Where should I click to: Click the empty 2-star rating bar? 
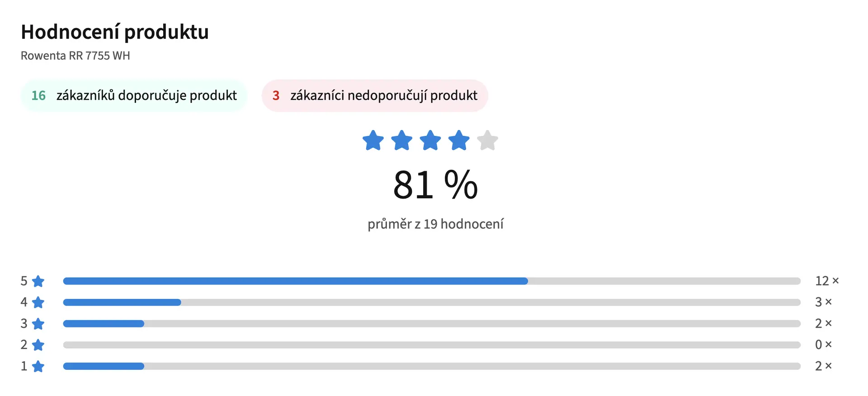[432, 345]
